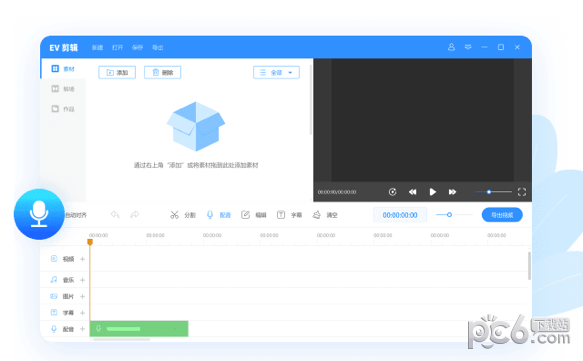The width and height of the screenshot is (583, 361).
Task: Play the preview video
Action: click(x=432, y=192)
